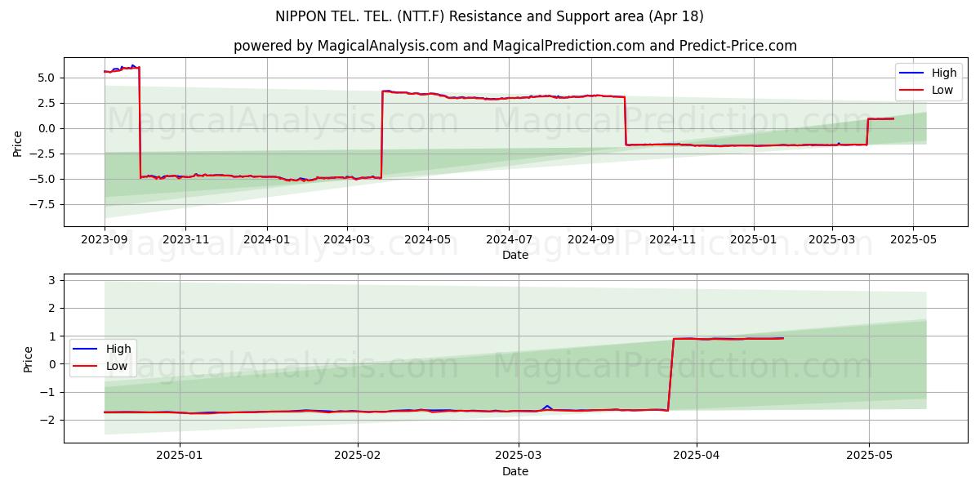Click the 'Date' axis title under the top chart
Viewport: 980px width, 490px height.
point(515,256)
